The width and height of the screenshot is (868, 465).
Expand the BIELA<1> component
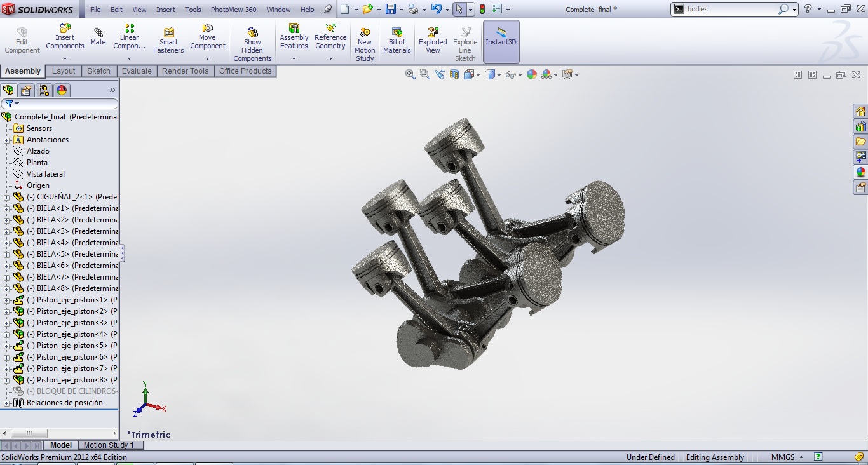point(6,209)
